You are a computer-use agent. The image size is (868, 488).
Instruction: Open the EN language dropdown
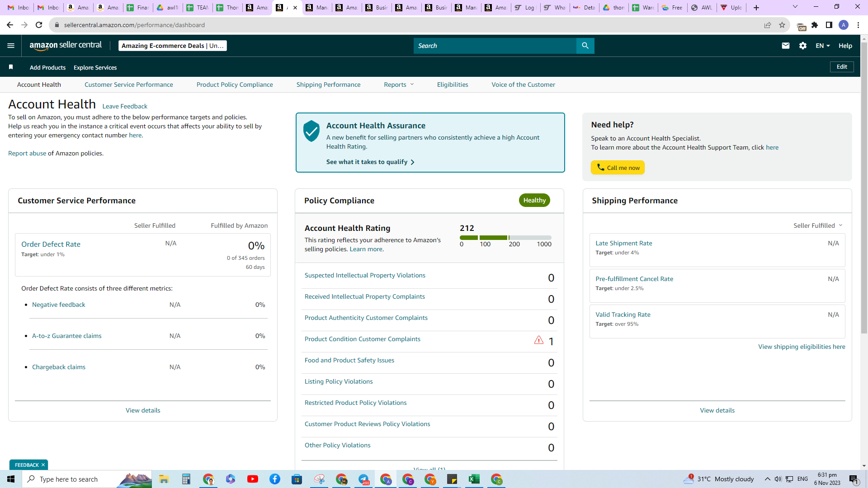coord(823,46)
